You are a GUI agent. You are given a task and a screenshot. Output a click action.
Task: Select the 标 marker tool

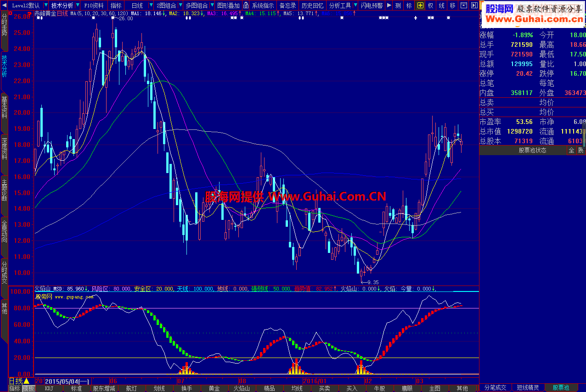point(409,6)
